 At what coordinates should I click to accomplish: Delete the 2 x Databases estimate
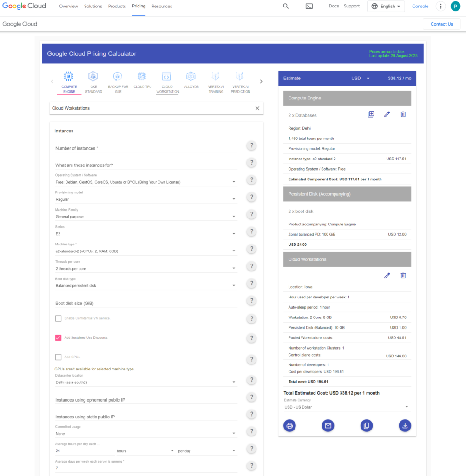click(x=403, y=114)
